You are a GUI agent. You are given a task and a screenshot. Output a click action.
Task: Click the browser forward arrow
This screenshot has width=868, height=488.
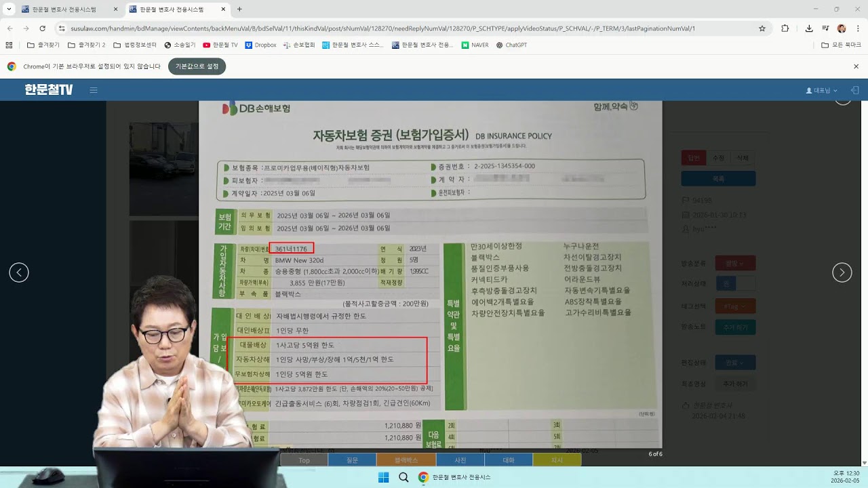click(x=26, y=28)
